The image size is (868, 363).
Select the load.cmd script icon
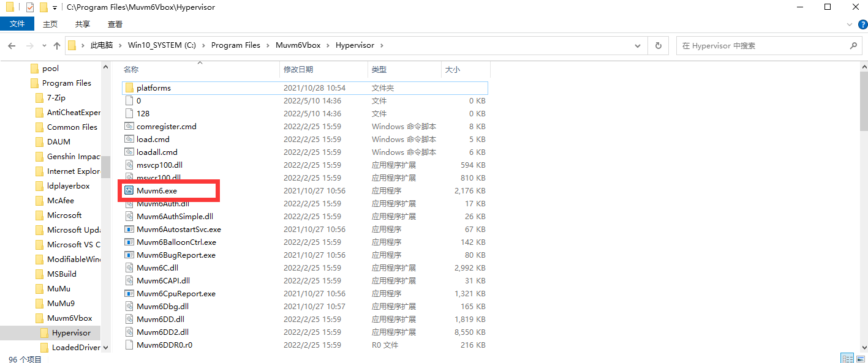click(x=129, y=139)
